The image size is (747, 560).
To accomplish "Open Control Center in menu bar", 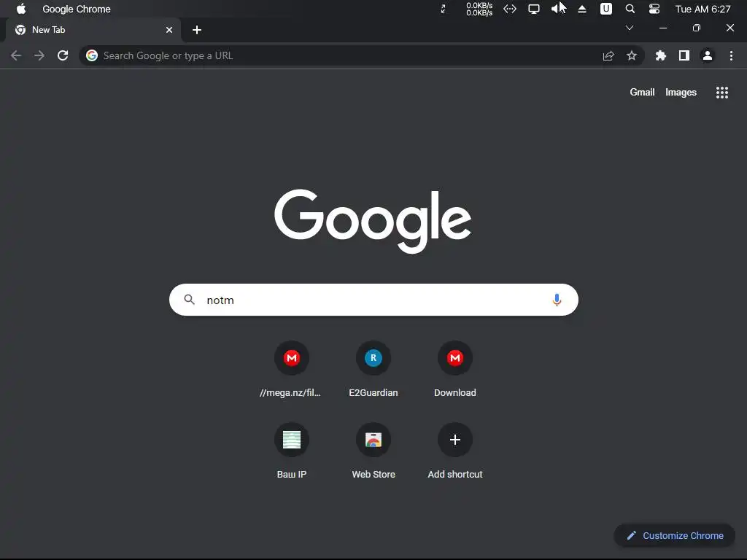I will click(654, 9).
